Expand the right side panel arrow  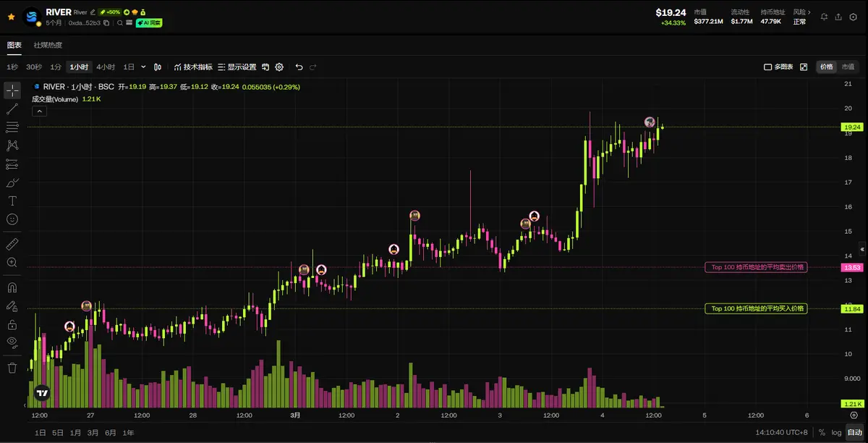(861, 248)
